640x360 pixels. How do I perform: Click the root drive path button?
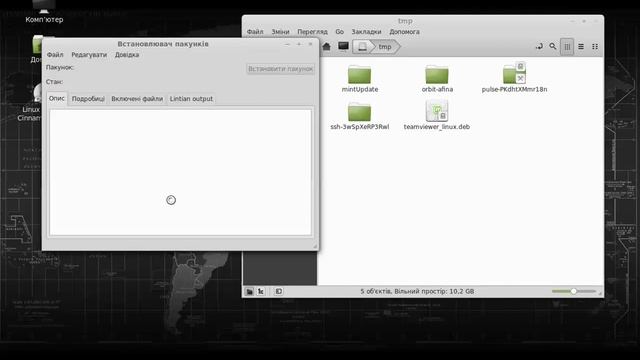[362, 47]
